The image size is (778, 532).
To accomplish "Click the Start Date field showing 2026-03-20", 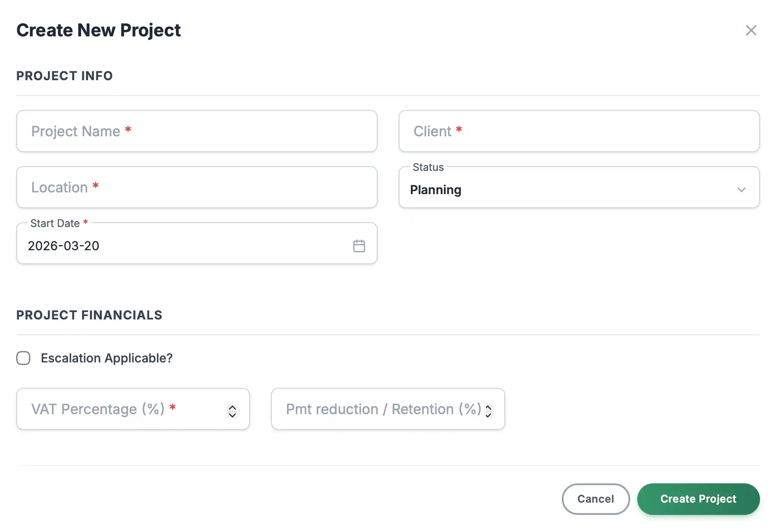I will (x=175, y=245).
